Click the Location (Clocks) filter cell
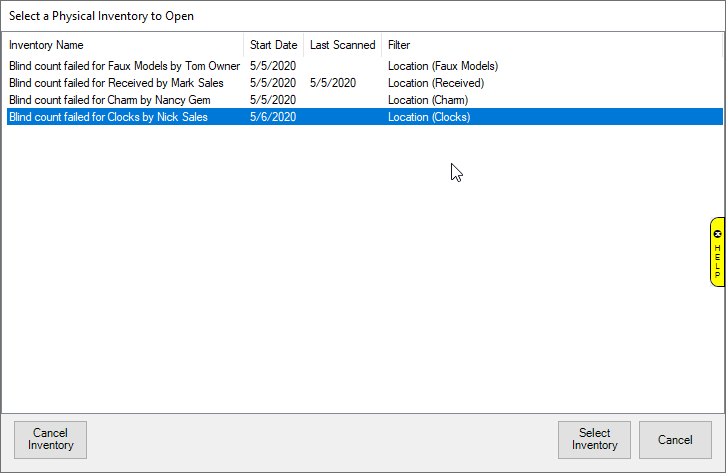 pyautogui.click(x=428, y=117)
